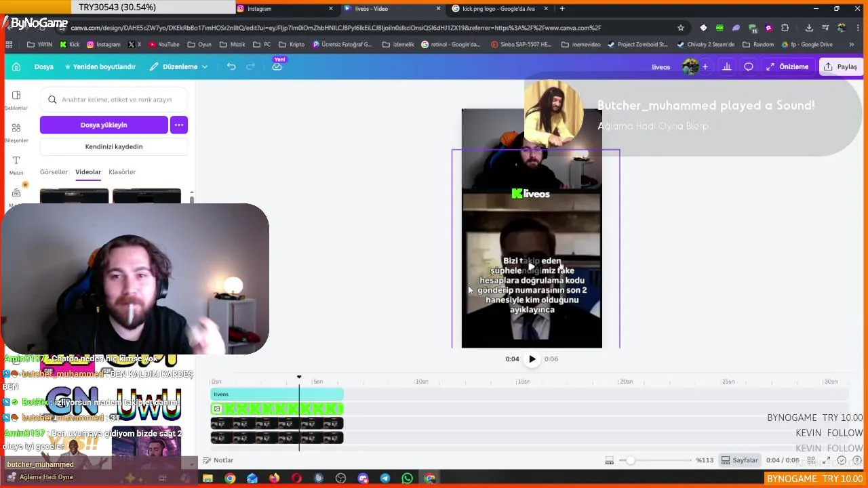The width and height of the screenshot is (868, 488).
Task: Open Opera from the taskbar
Action: [x=296, y=479]
